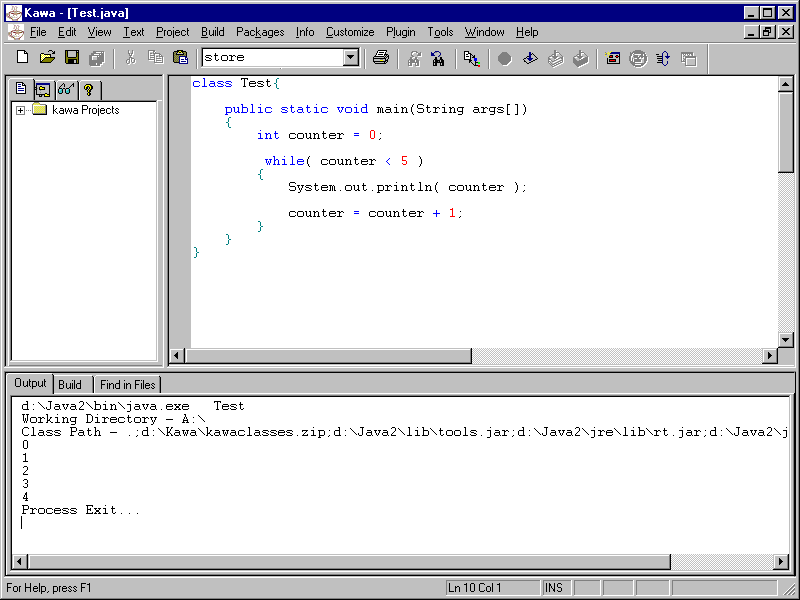Switch to the document page tab in the side panel
This screenshot has height=600, width=800.
coord(21,89)
